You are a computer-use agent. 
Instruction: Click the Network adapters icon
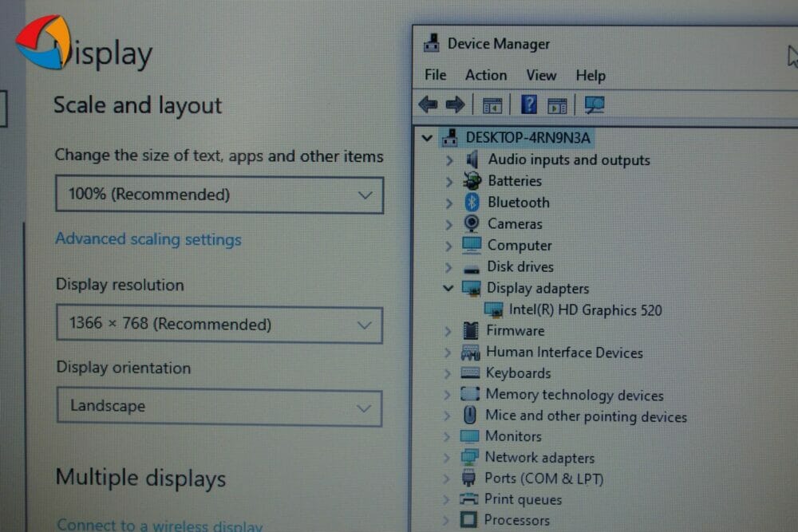tap(469, 457)
